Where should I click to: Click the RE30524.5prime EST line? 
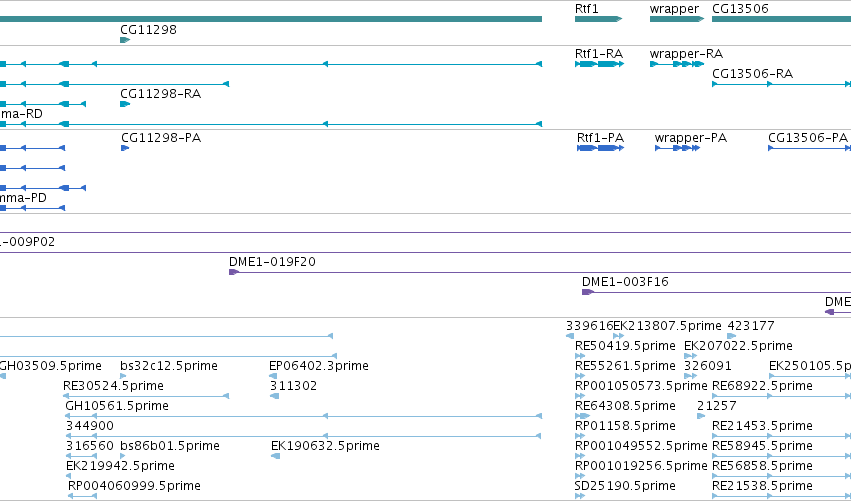147,396
